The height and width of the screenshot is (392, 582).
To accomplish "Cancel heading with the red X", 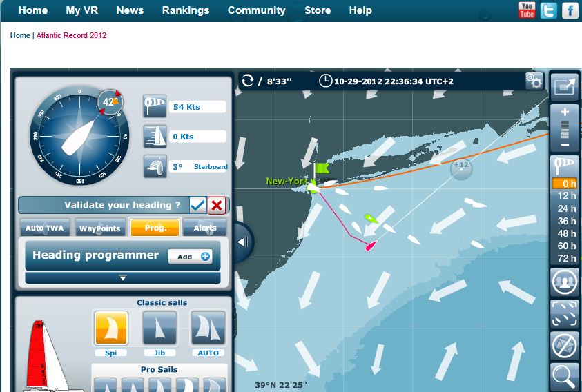I will point(217,205).
